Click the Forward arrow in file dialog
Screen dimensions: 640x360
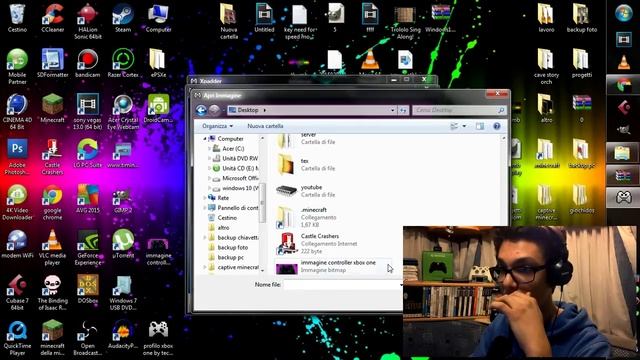click(x=214, y=110)
